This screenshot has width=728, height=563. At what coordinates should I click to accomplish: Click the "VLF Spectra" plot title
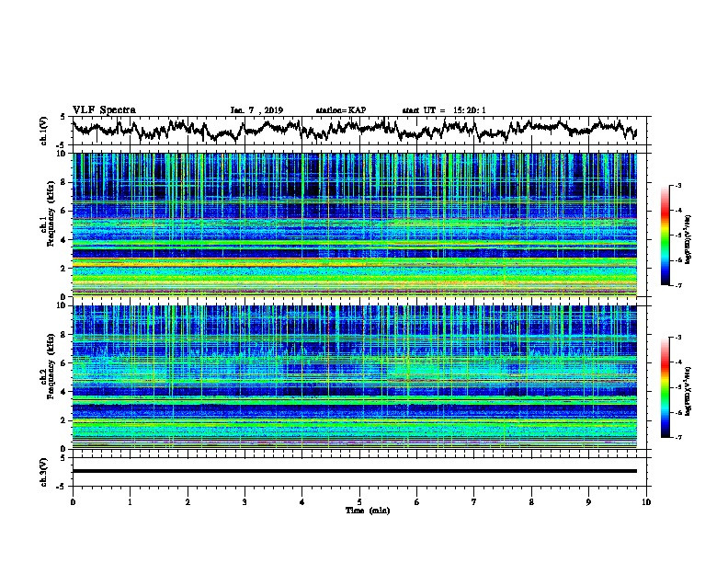[104, 110]
